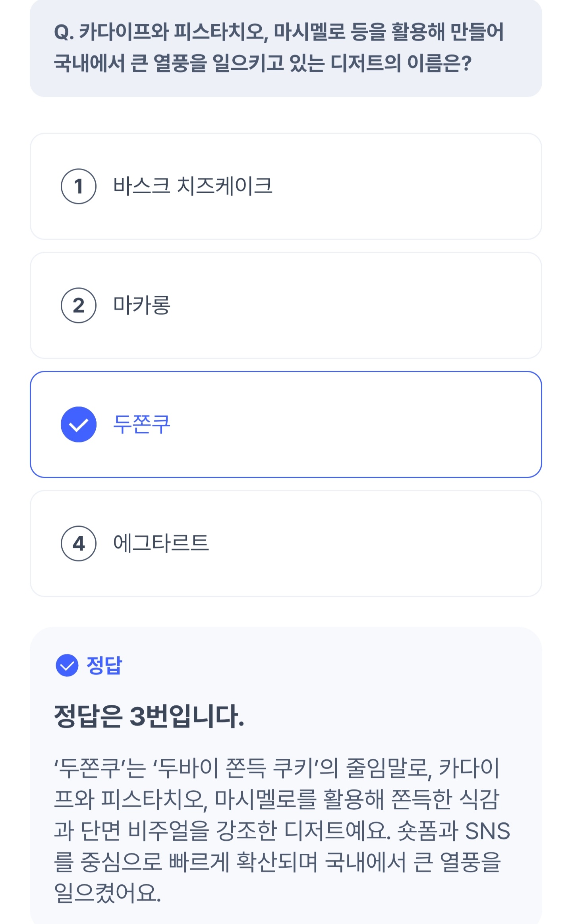Click the quiz question text starting with Q.
Viewport: 572px width, 924px height.
[278, 33]
